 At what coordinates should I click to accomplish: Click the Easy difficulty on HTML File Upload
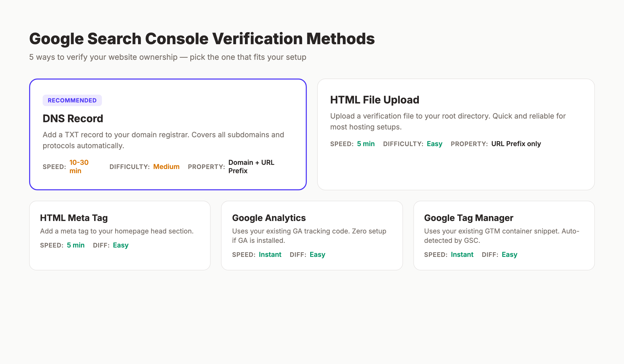pos(434,144)
